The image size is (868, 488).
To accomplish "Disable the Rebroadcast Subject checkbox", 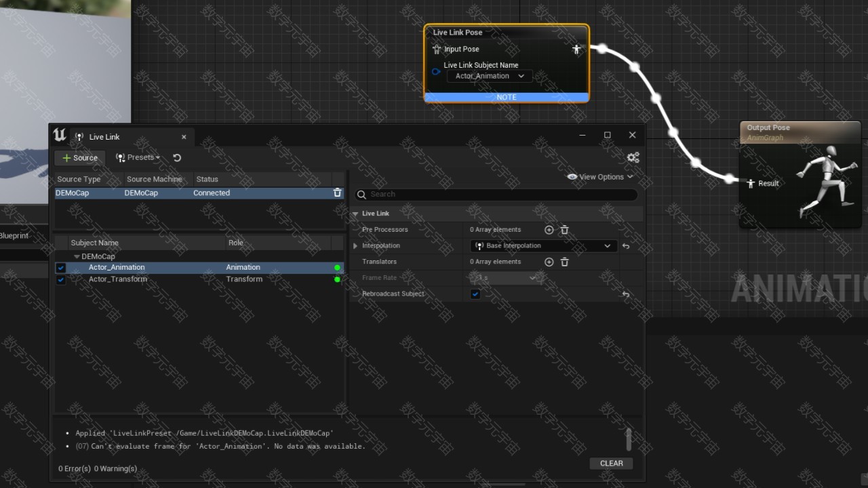I will 475,294.
